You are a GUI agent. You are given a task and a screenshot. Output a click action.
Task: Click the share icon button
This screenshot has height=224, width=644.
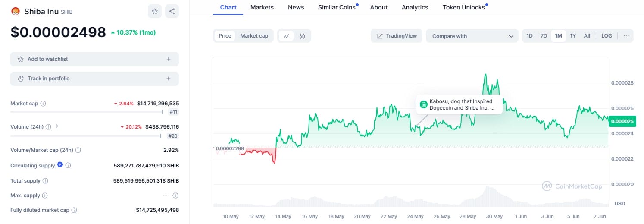click(172, 11)
